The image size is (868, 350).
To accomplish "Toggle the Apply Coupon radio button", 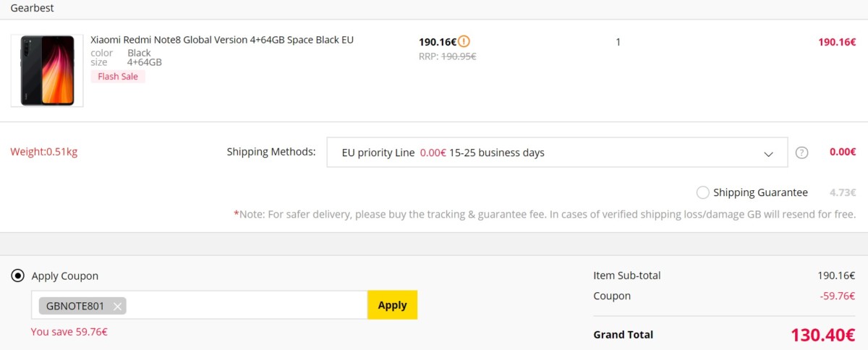I will [18, 276].
